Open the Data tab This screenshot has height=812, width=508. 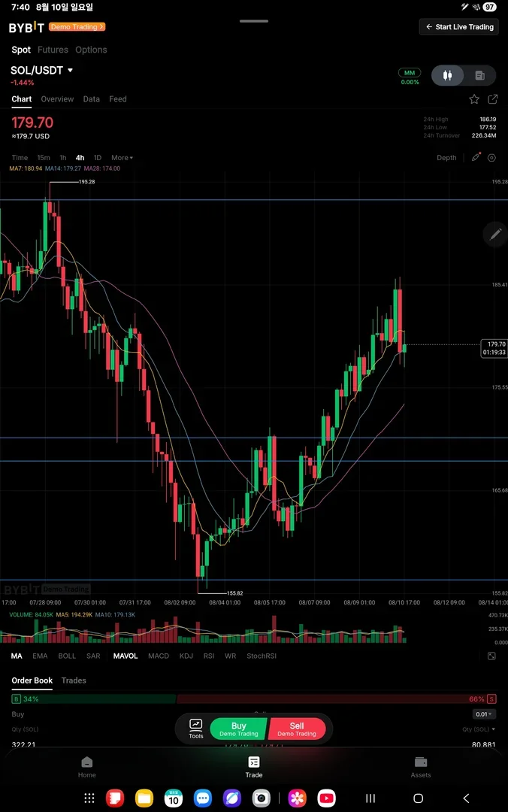tap(91, 99)
